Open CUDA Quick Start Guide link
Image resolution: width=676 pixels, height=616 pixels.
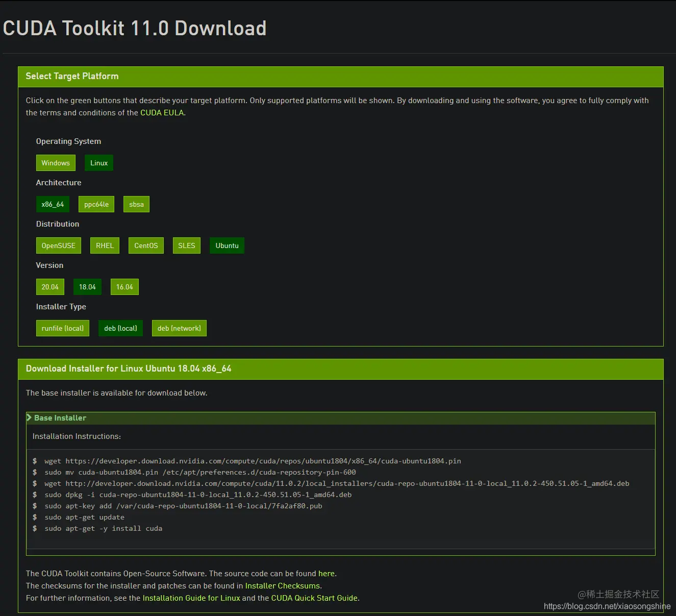point(314,598)
